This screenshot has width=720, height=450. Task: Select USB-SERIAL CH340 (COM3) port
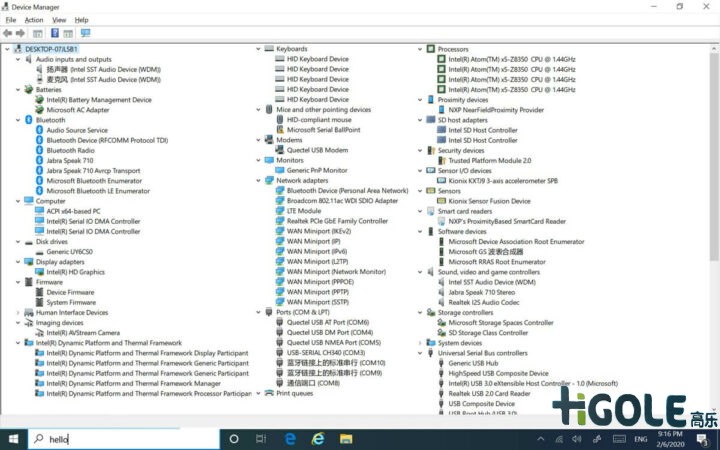point(327,353)
